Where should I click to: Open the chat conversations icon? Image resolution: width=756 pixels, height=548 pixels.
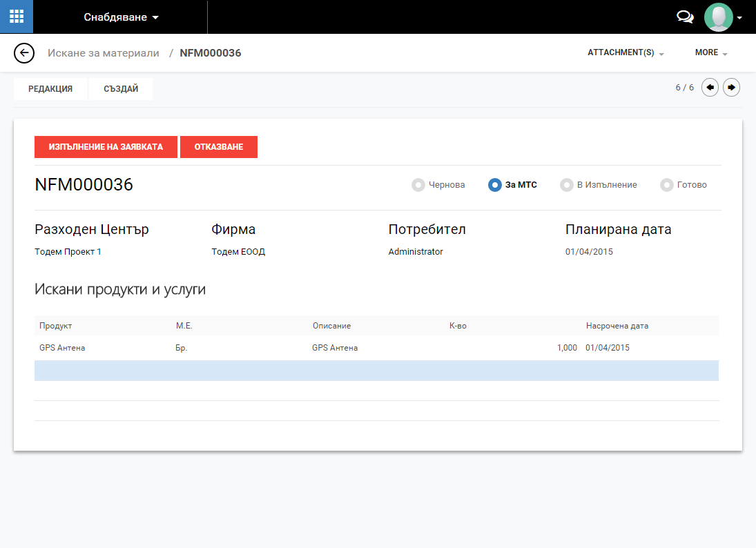click(685, 17)
